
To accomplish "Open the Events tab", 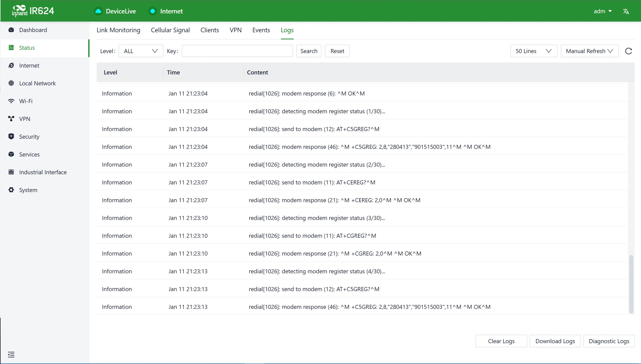I will pyautogui.click(x=261, y=30).
